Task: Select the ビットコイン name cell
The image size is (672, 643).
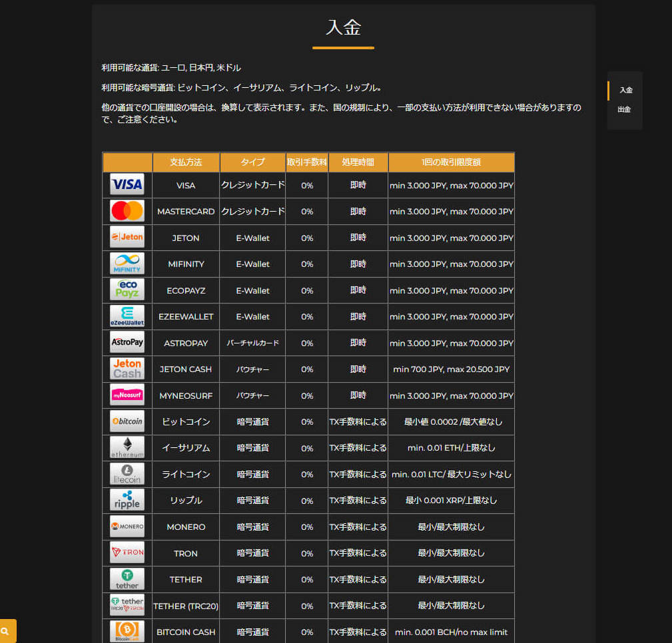Action: pos(186,422)
